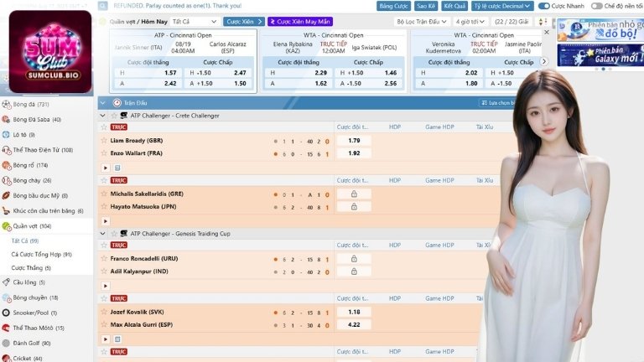Favorite Liam Broady (GBR) with star
Screen dimensions: 644x362
pyautogui.click(x=104, y=141)
